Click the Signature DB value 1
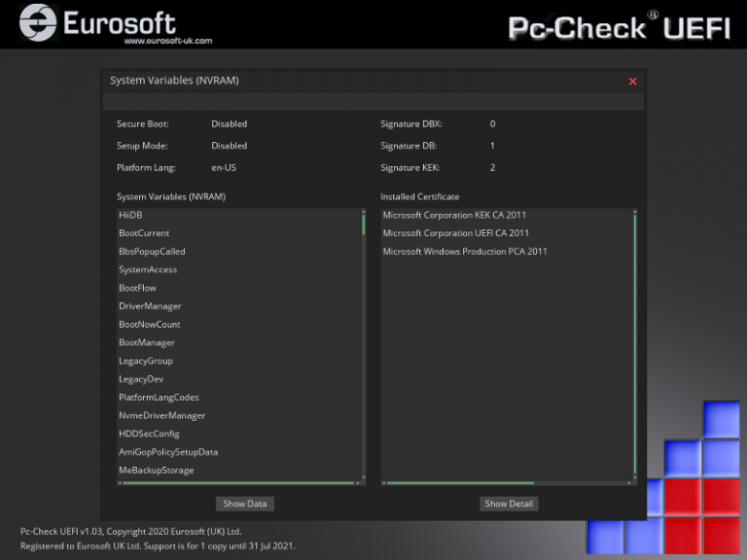747x560 pixels. (x=492, y=146)
